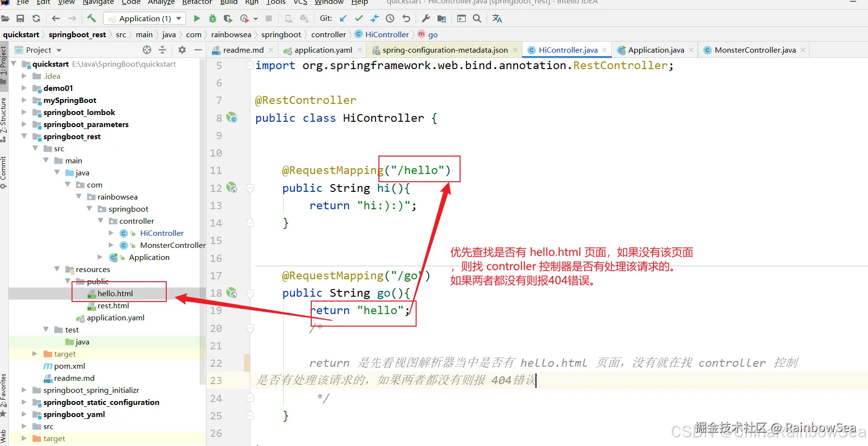Expand the springboot_lombok module arrow
This screenshot has width=868, height=446.
[24, 112]
